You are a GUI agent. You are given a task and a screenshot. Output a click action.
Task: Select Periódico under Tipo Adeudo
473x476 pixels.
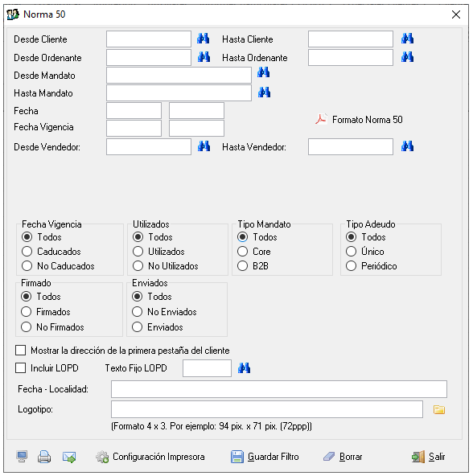click(x=371, y=266)
